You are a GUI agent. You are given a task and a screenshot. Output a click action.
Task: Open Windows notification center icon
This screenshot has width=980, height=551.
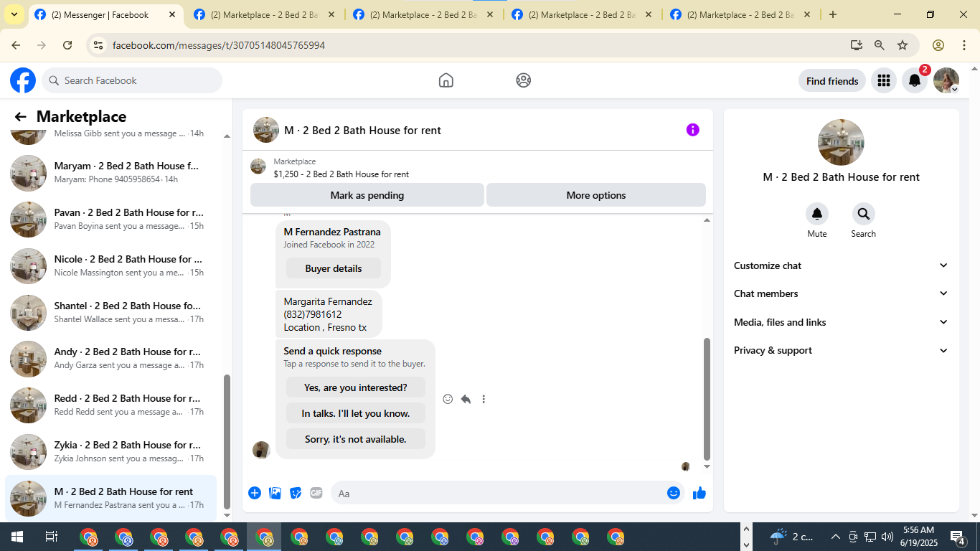pyautogui.click(x=958, y=537)
